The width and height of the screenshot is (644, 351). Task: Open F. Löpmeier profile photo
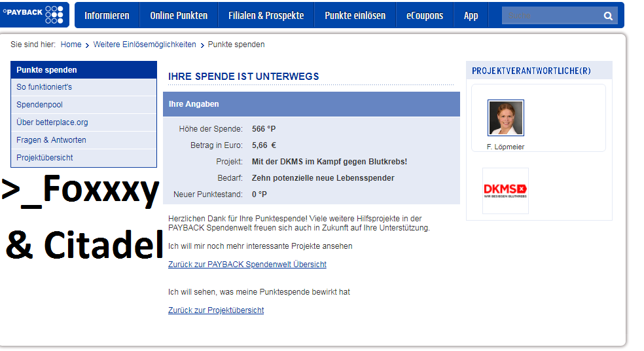(506, 118)
